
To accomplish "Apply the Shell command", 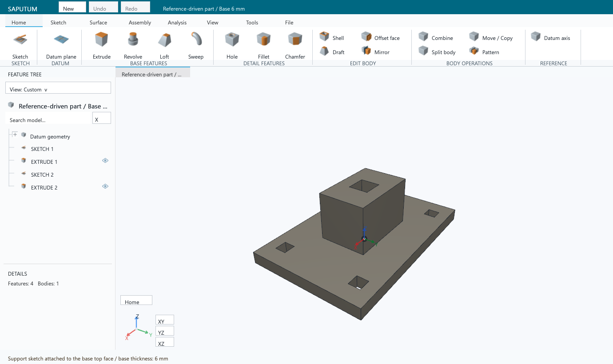I will [x=332, y=38].
